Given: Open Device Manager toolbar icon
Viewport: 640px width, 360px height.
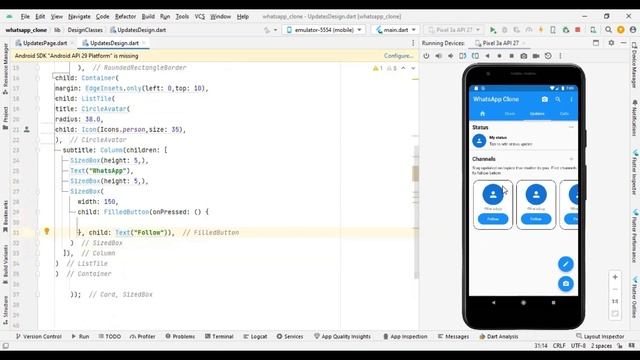Looking at the screenshot, I should pos(593,30).
